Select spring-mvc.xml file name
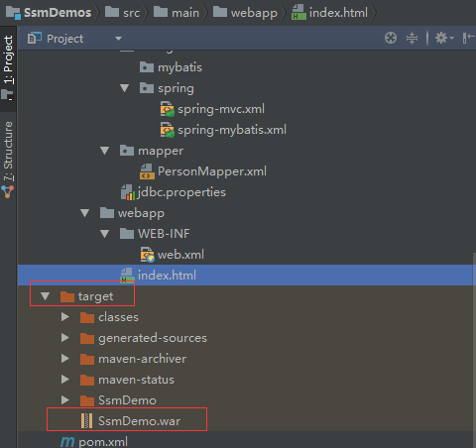The image size is (476, 448). point(221,109)
